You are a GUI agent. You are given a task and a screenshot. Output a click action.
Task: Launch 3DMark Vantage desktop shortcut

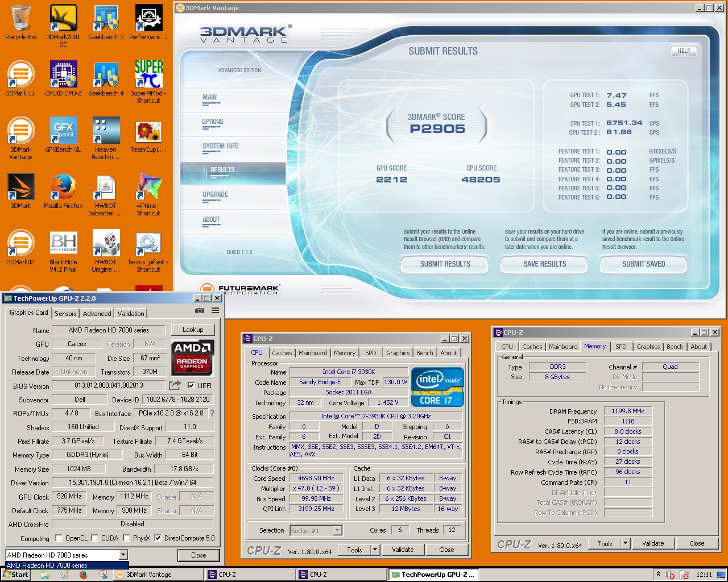[x=20, y=138]
